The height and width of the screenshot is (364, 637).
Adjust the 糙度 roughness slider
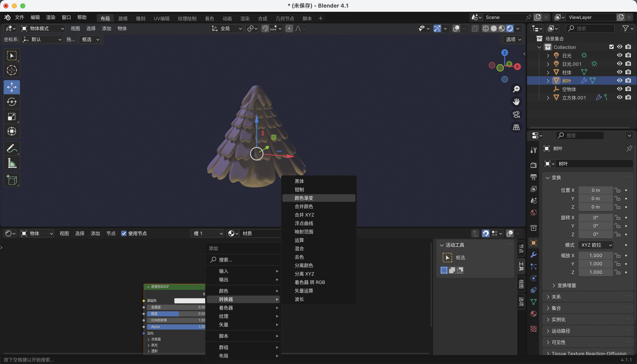pos(176,313)
